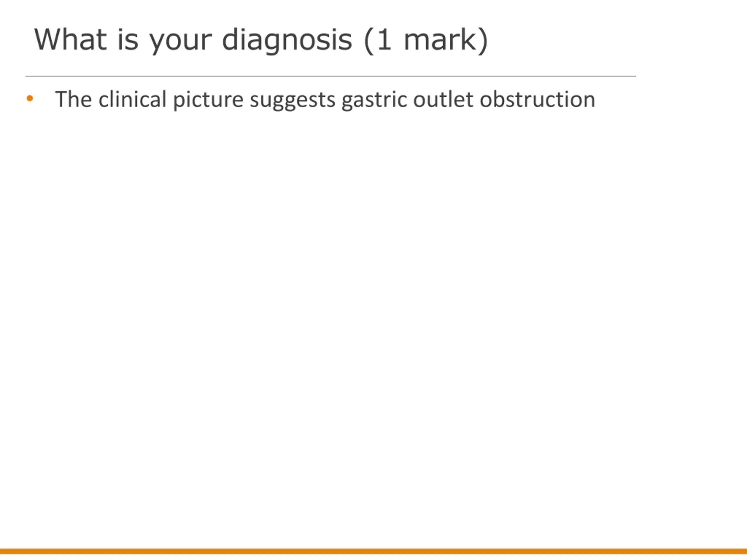
Task: Select the orange bullet point marker
Action: pos(30,98)
